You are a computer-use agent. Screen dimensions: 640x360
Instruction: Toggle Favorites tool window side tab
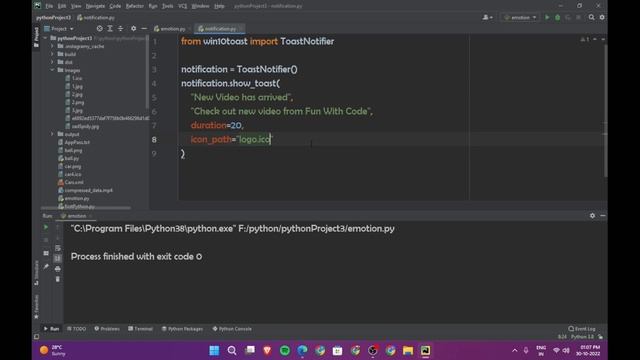pos(36,307)
